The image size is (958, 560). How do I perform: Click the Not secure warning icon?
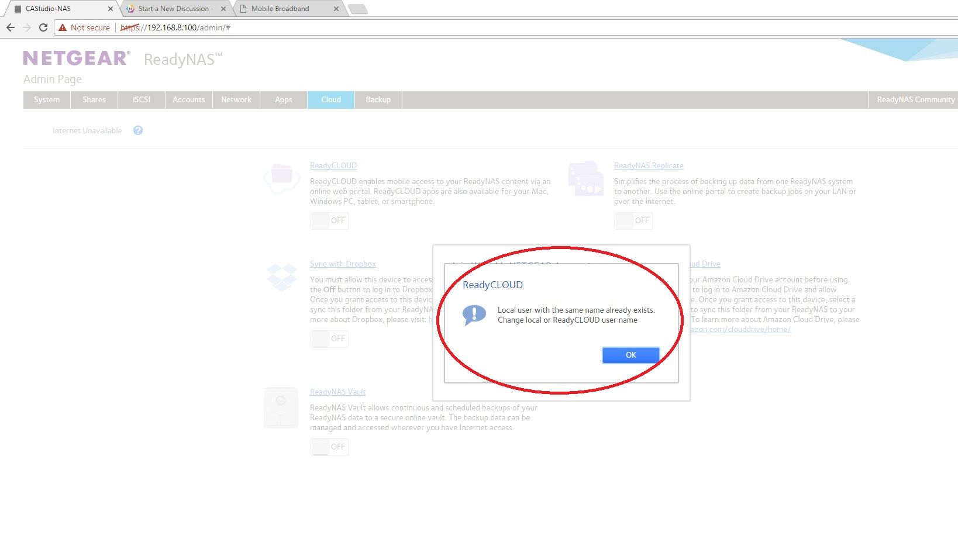click(x=63, y=27)
